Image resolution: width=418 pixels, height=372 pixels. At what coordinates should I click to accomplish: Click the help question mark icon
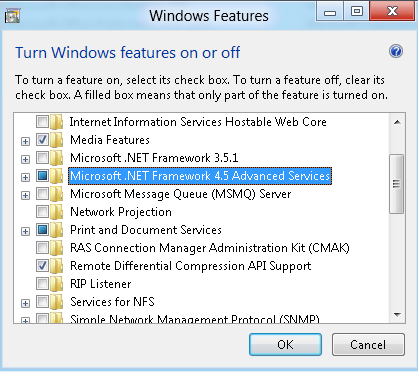(x=396, y=52)
